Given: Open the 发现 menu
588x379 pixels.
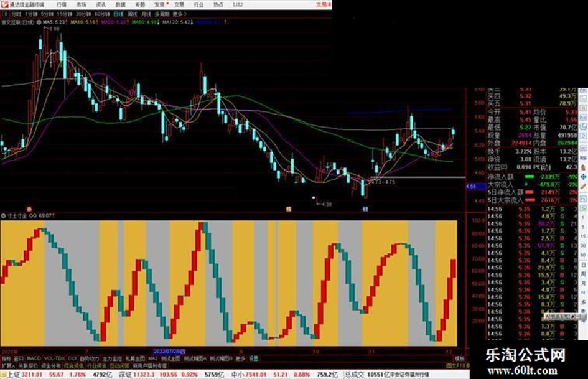Looking at the screenshot, I should pyautogui.click(x=160, y=5).
